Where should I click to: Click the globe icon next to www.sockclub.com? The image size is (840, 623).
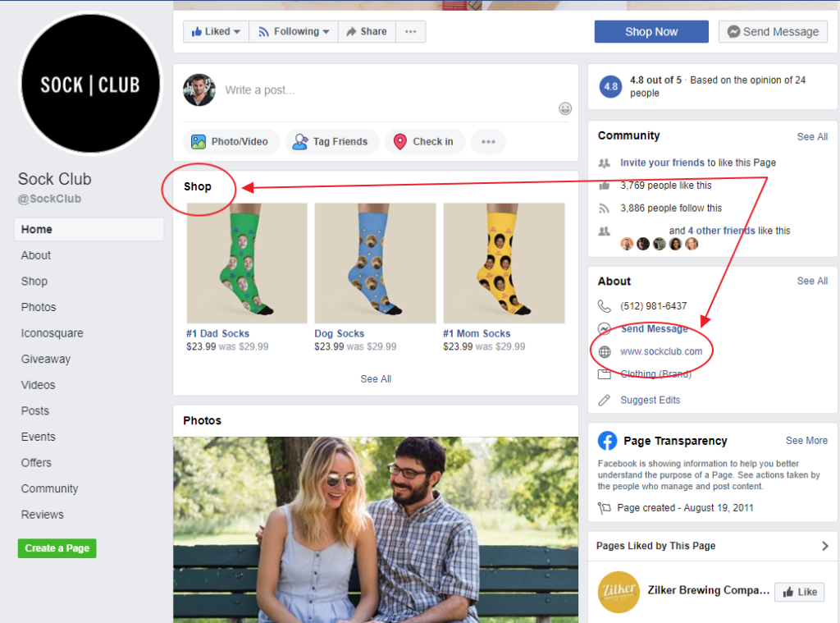click(x=605, y=350)
